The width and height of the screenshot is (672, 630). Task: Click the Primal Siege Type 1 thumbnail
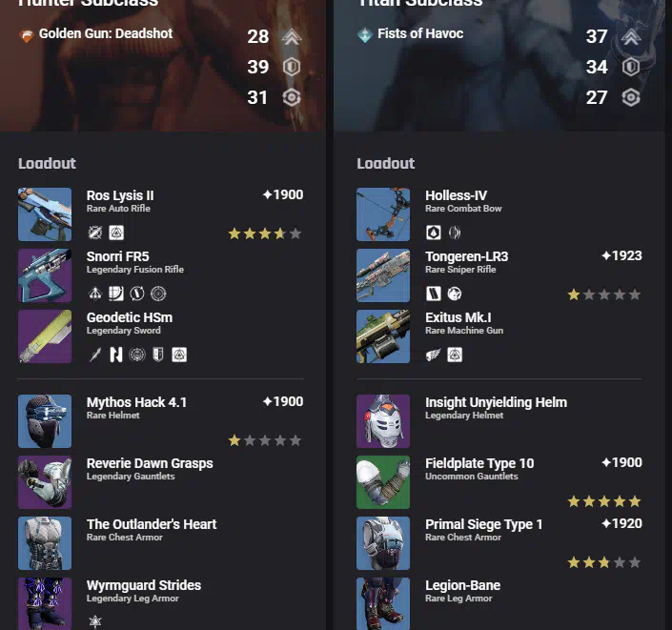click(x=383, y=543)
